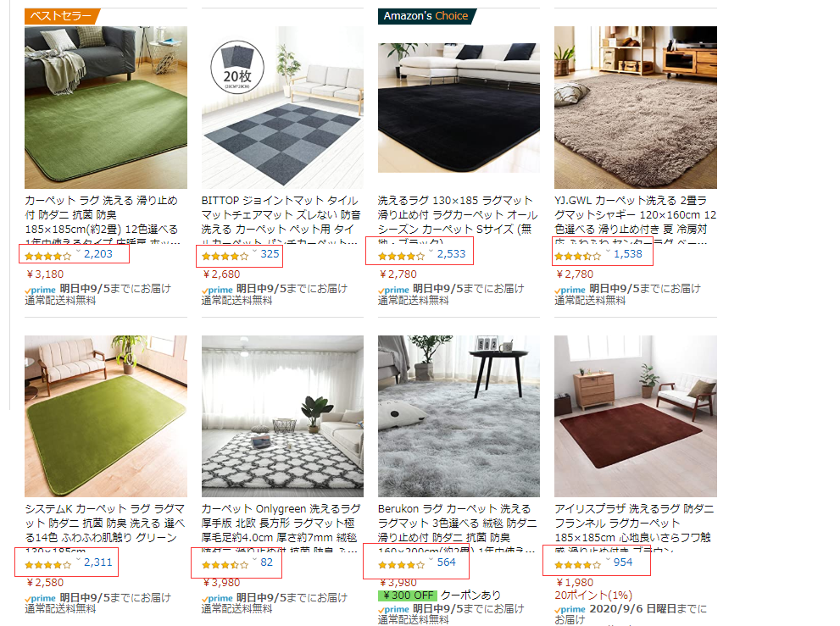Expand rating dropdown arrow beside 2,533 reviews
840x626 pixels.
431,251
